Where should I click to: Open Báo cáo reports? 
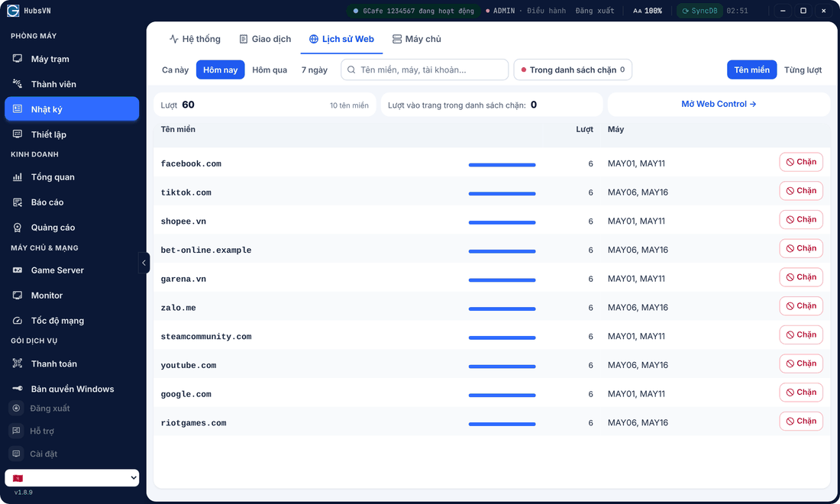pyautogui.click(x=72, y=202)
